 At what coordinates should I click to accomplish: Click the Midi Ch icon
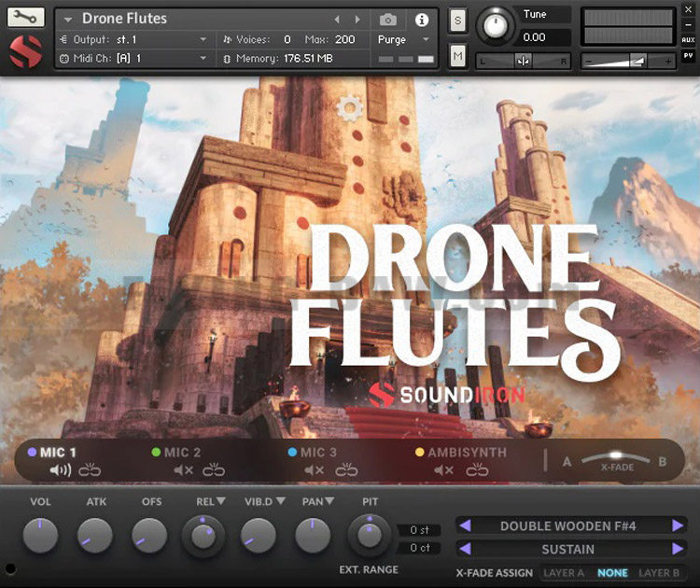point(63,59)
